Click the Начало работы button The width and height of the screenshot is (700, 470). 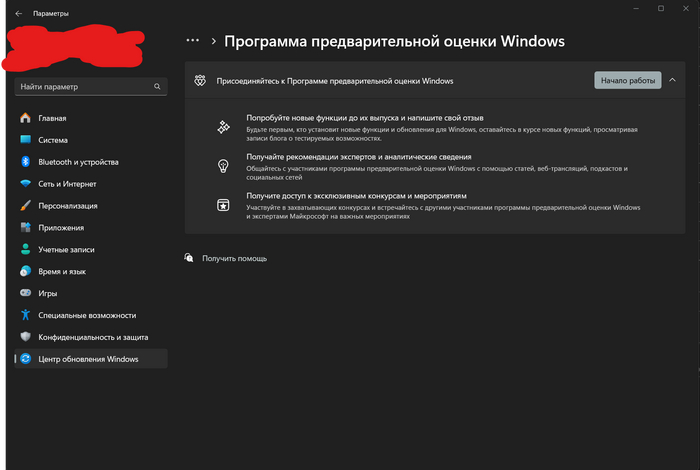click(628, 80)
